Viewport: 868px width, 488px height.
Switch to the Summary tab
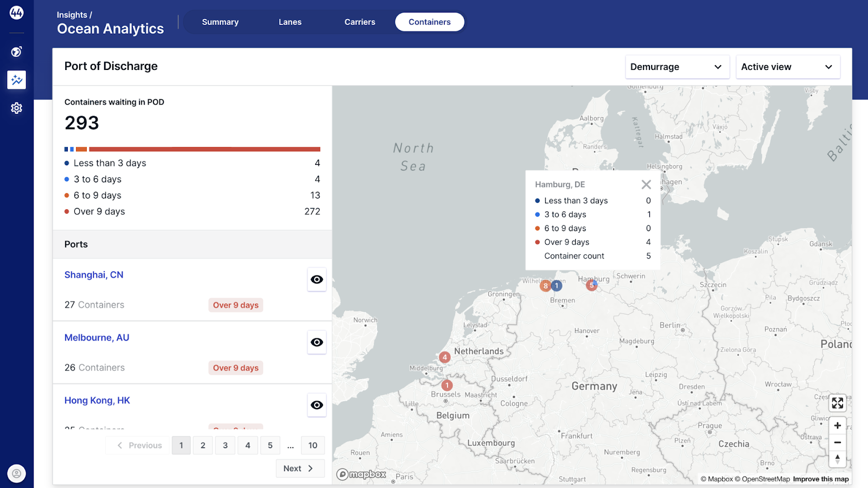tap(220, 22)
